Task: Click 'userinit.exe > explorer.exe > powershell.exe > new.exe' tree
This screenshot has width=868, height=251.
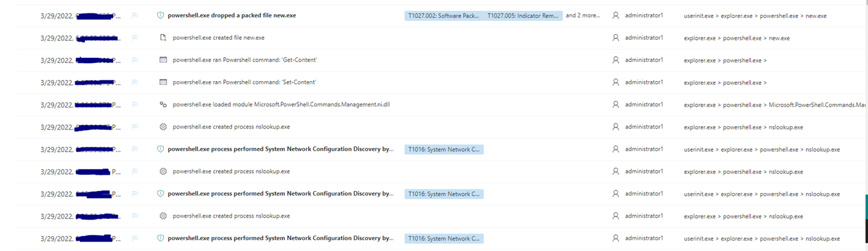Action: tap(755, 15)
